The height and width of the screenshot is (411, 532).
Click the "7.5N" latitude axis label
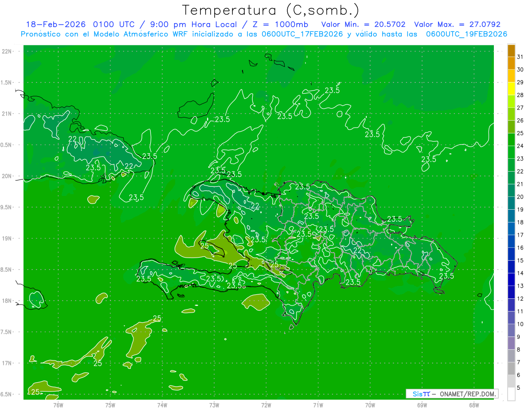6,332
